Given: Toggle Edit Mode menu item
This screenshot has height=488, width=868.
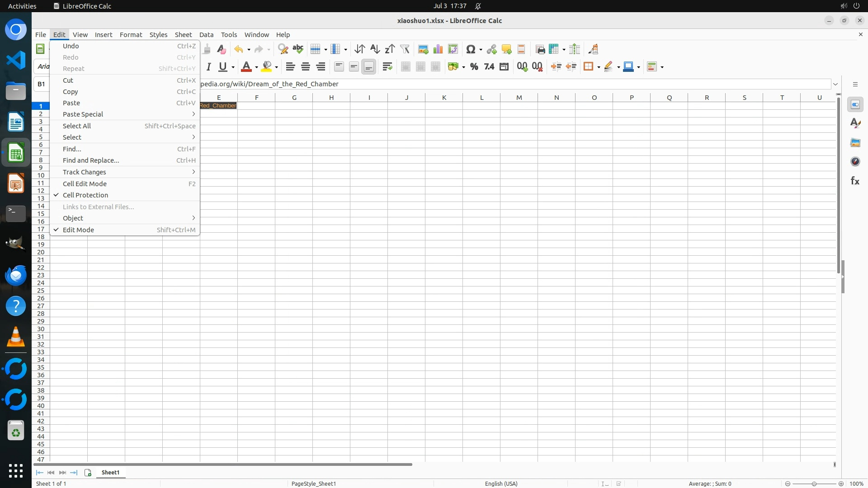Looking at the screenshot, I should click(x=78, y=230).
